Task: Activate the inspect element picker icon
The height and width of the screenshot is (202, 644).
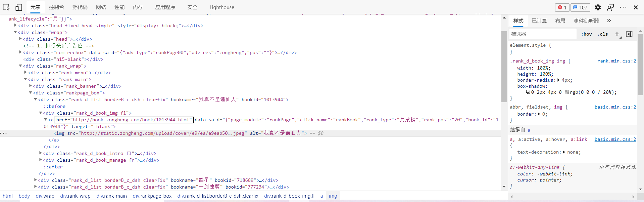Action: (x=6, y=7)
